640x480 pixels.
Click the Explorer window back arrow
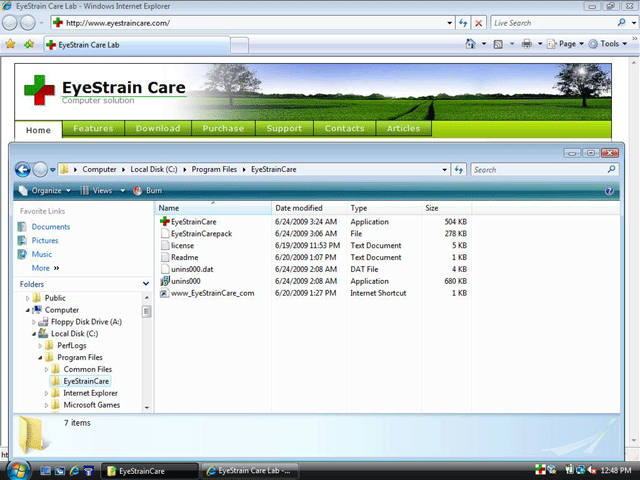coord(22,169)
